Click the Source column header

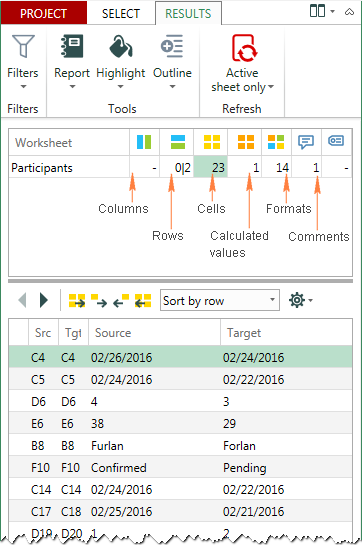pos(154,333)
